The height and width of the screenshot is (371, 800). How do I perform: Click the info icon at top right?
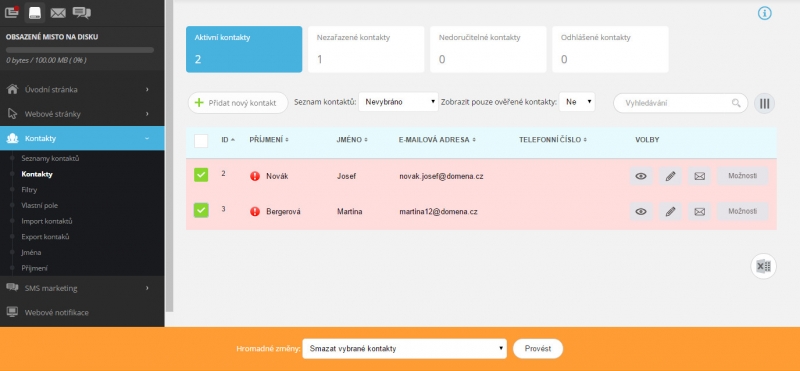pyautogui.click(x=764, y=13)
